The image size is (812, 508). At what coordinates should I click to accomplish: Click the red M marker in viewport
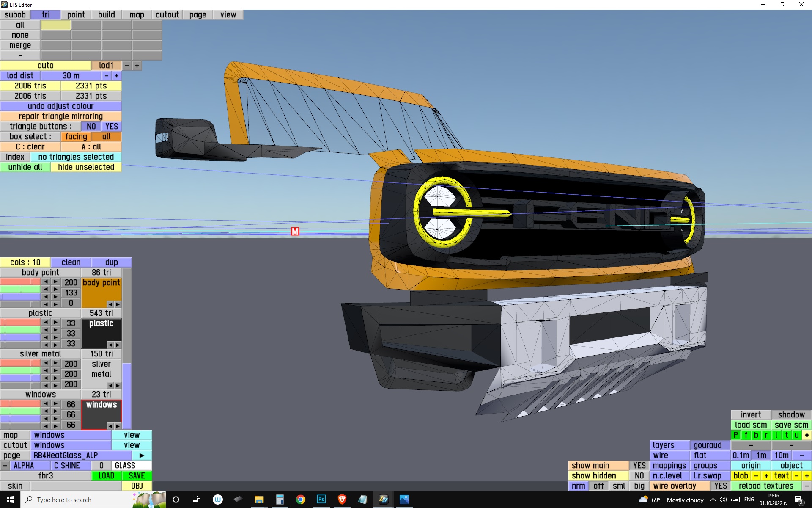pyautogui.click(x=295, y=231)
